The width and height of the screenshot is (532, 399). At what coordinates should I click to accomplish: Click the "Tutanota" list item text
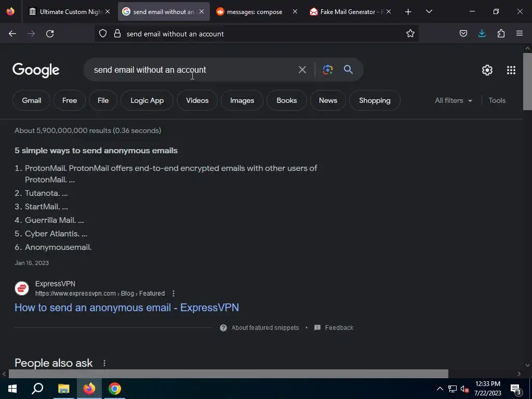pos(42,193)
